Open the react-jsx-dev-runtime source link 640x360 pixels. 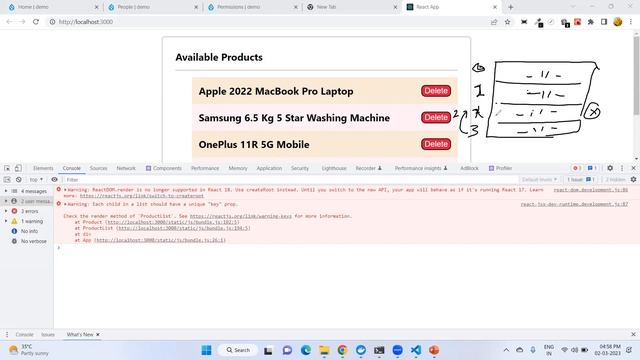point(574,204)
